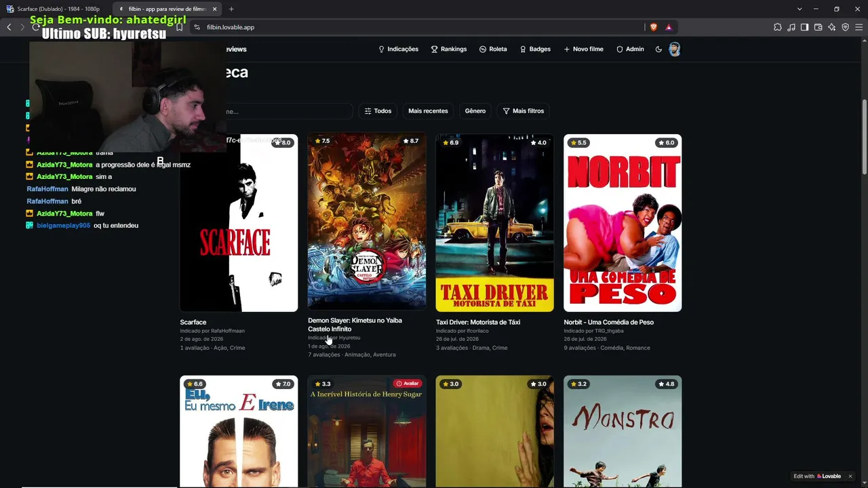Expand the Mais filtros options
The width and height of the screenshot is (868, 488).
click(523, 111)
